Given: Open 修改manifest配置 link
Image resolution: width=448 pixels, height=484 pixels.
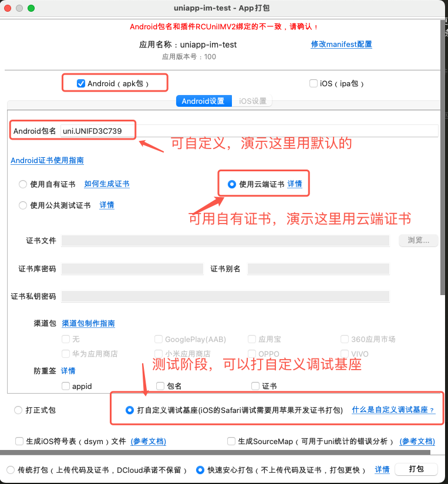Looking at the screenshot, I should [341, 44].
